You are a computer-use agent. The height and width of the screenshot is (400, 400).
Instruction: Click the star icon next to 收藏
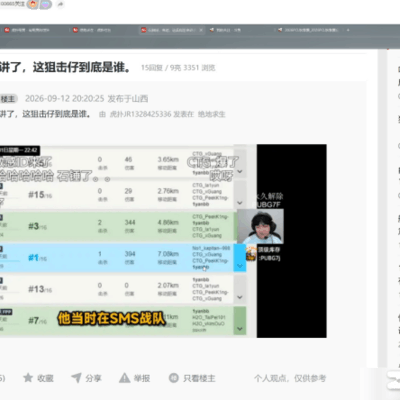click(x=28, y=378)
